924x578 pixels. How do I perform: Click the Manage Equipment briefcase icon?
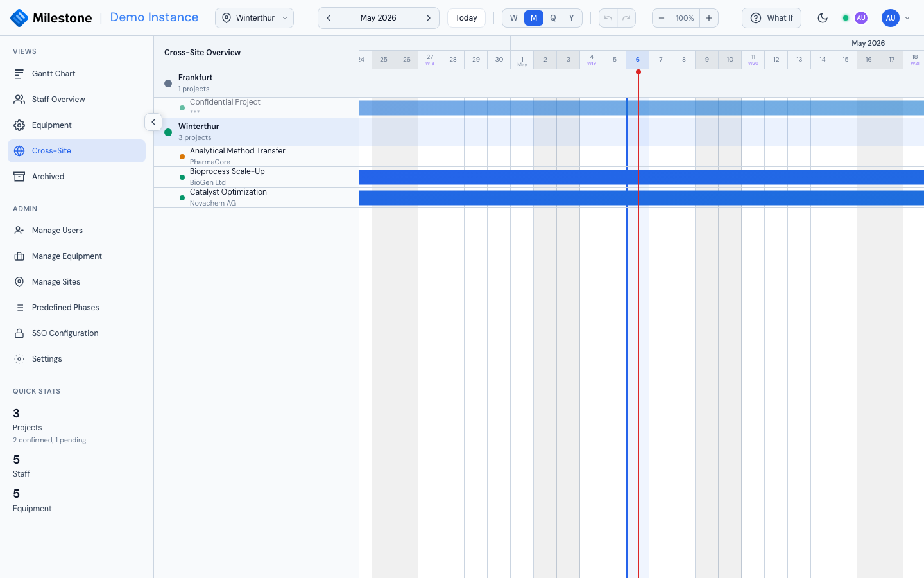[19, 256]
